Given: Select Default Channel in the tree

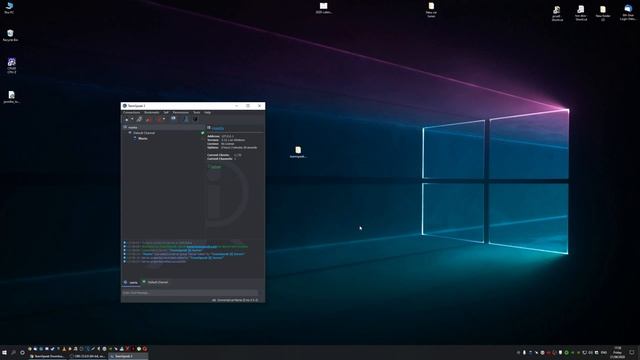Looking at the screenshot, I should point(144,133).
